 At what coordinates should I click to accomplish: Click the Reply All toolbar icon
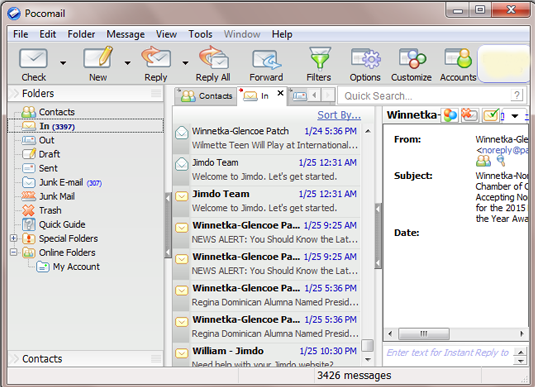213,57
